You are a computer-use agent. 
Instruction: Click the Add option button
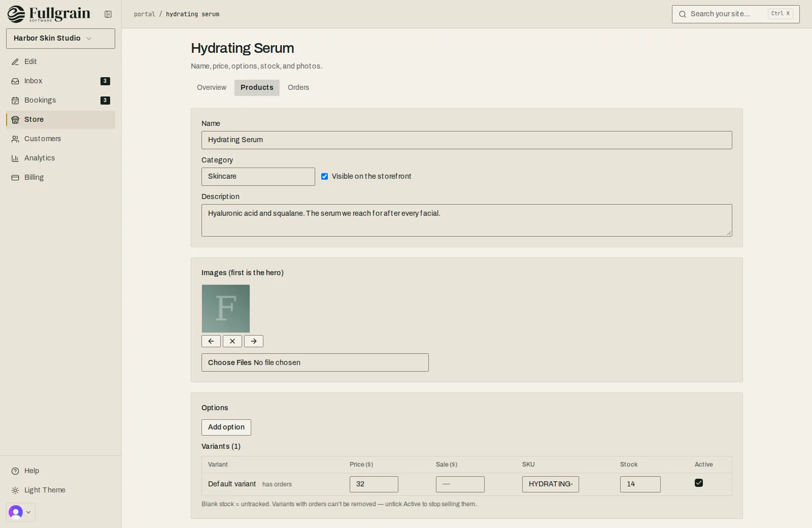(x=226, y=427)
